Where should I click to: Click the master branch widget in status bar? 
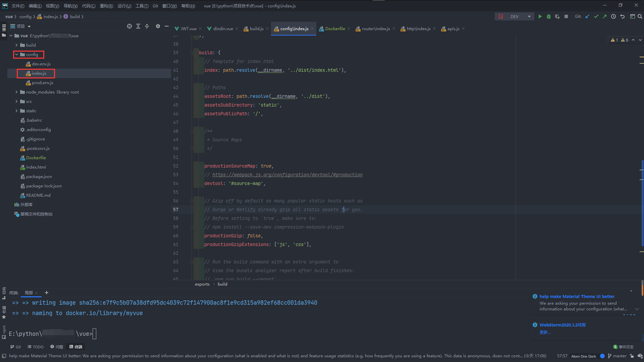[617, 356]
